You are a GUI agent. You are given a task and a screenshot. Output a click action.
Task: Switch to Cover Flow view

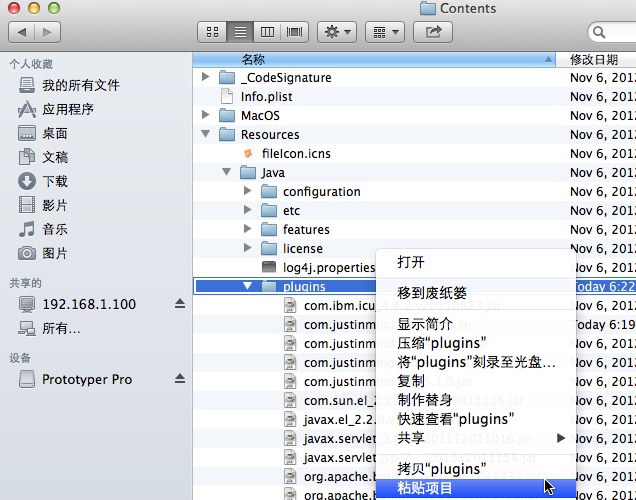click(x=294, y=32)
